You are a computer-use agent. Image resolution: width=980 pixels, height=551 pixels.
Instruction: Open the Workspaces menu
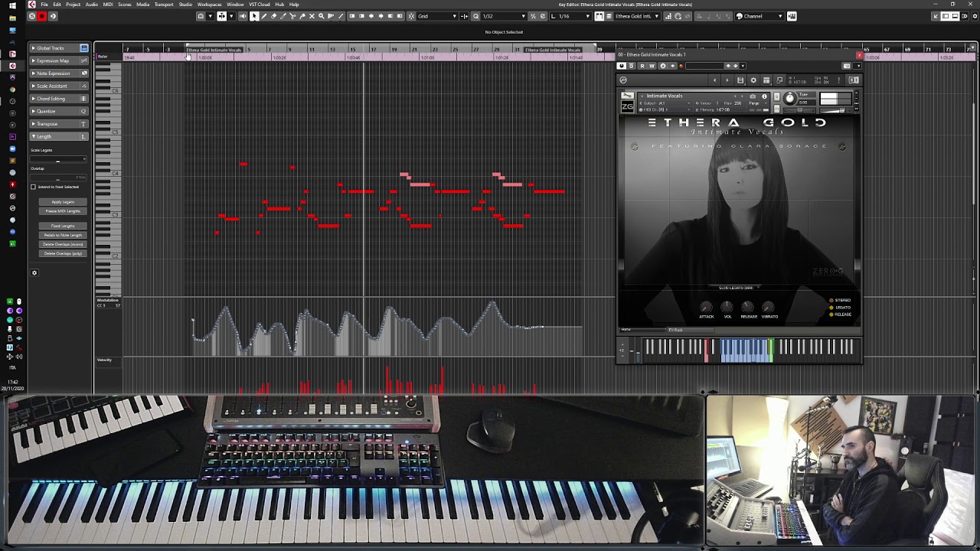209,5
